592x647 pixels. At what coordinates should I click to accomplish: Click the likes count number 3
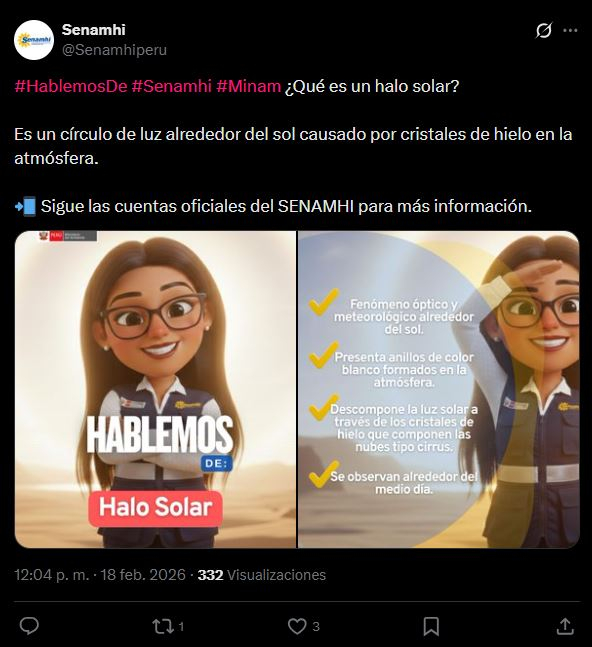pyautogui.click(x=316, y=627)
